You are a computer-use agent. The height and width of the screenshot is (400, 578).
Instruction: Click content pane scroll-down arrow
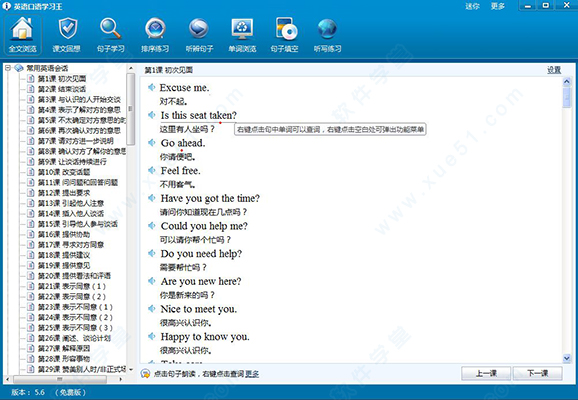[x=567, y=358]
